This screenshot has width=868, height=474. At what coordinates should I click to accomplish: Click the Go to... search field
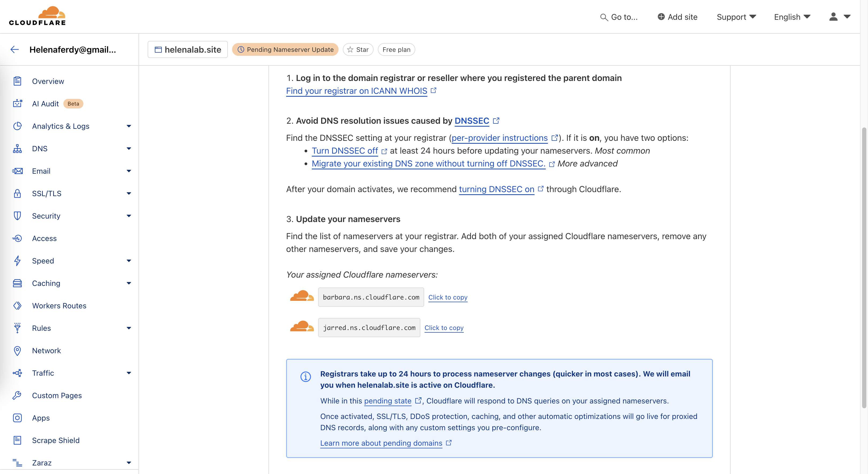coord(619,17)
